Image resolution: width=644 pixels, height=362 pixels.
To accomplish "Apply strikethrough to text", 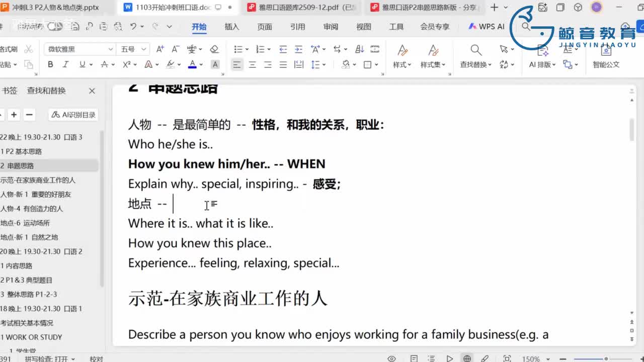I will 104,64.
